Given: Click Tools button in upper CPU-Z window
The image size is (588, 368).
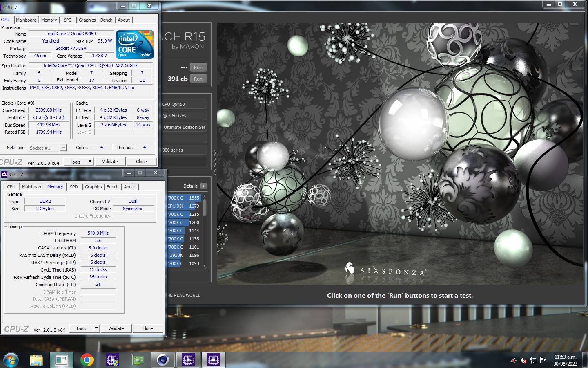Looking at the screenshot, I should click(75, 162).
